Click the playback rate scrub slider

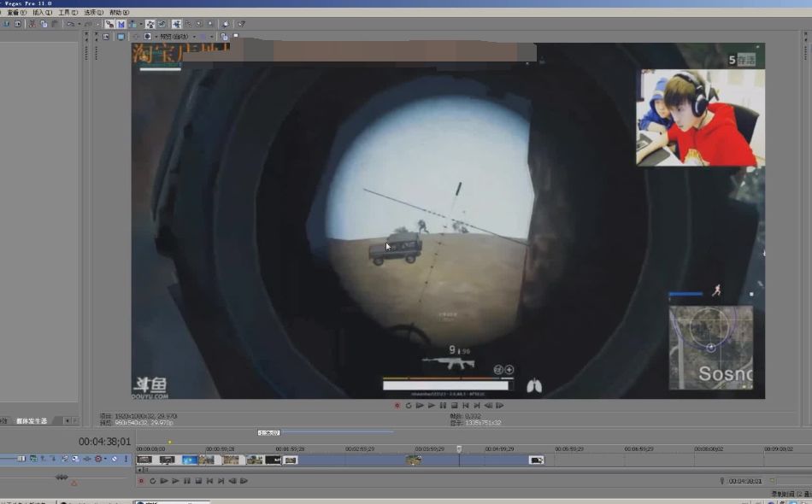(62, 478)
